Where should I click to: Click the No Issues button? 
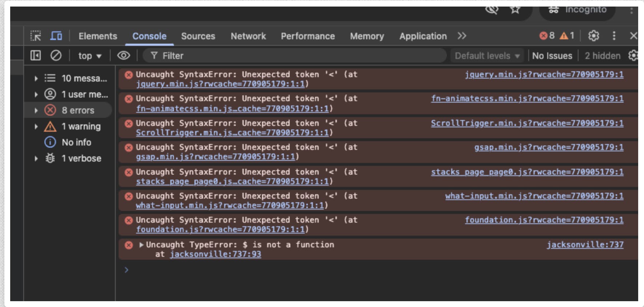[x=552, y=56]
